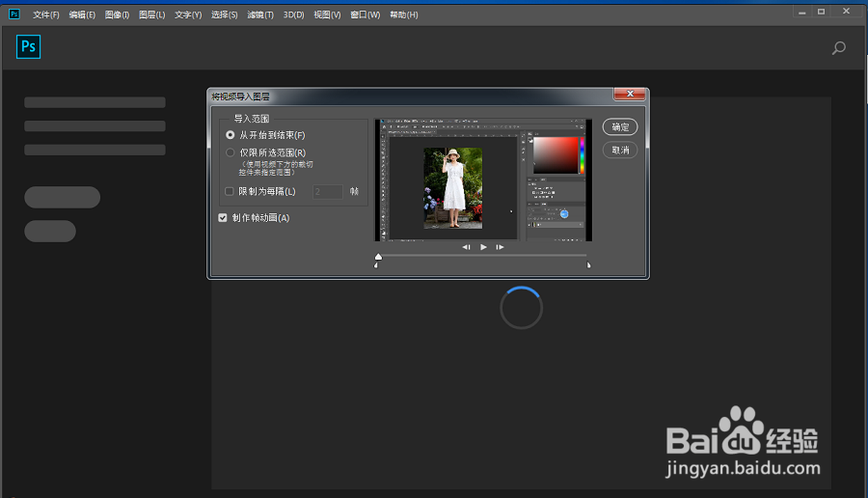Click the frame interval input field

point(328,192)
